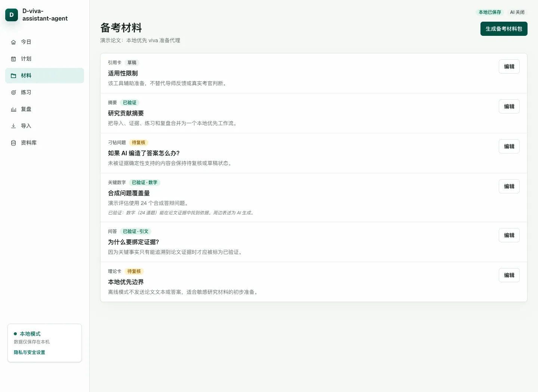Click the 研究贡献摘要 title
This screenshot has height=392, width=538.
126,113
